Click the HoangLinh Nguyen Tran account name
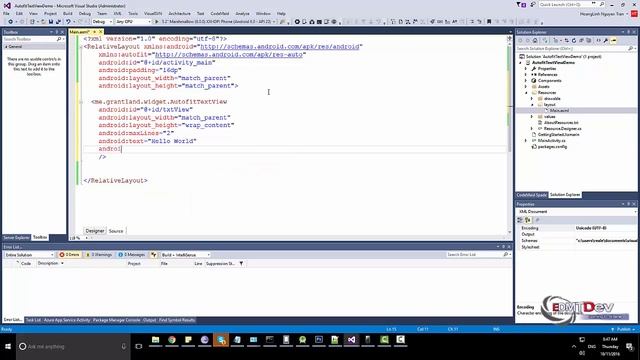This screenshot has height=360, width=640. tap(602, 13)
